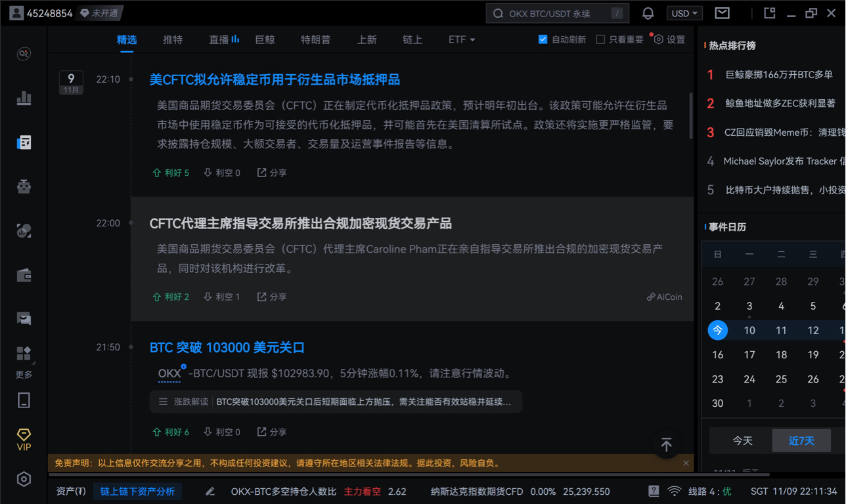The width and height of the screenshot is (846, 504).
Task: Open the 更多 apps grid icon
Action: [x=24, y=354]
